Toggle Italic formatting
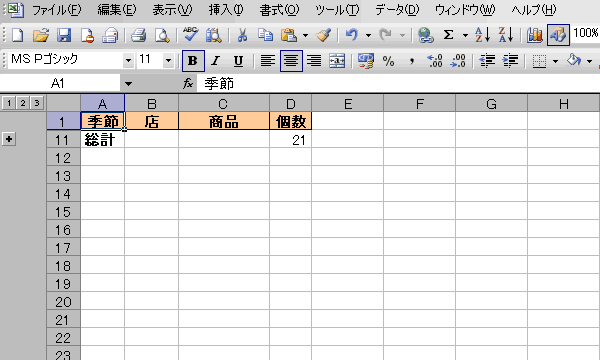This screenshot has height=360, width=600. coord(216,61)
